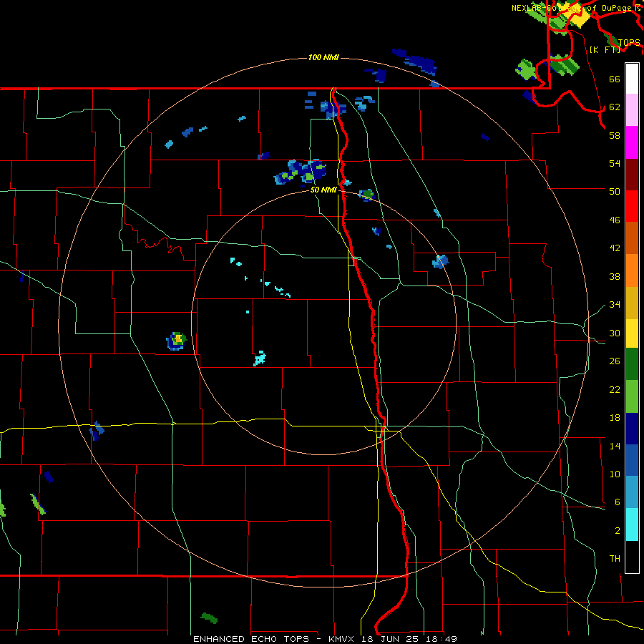Viewport: 644px width, 644px height.
Task: Select the dark red legend swatch
Action: tap(632, 175)
